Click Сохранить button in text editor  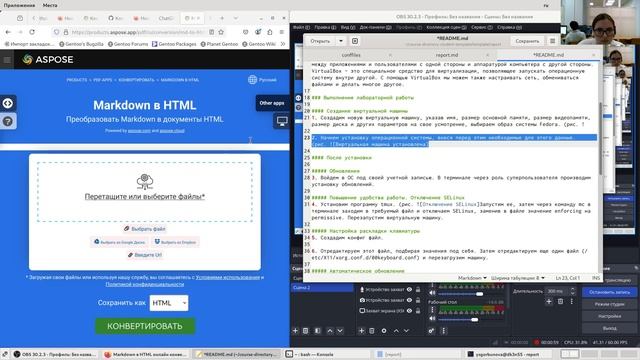click(527, 41)
